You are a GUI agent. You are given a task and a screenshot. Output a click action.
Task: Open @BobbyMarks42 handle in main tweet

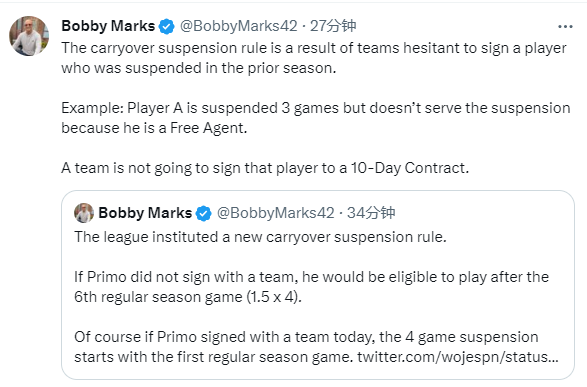238,26
